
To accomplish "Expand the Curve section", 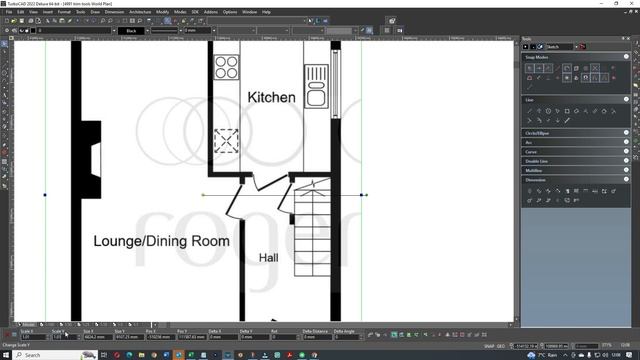I will (626, 151).
